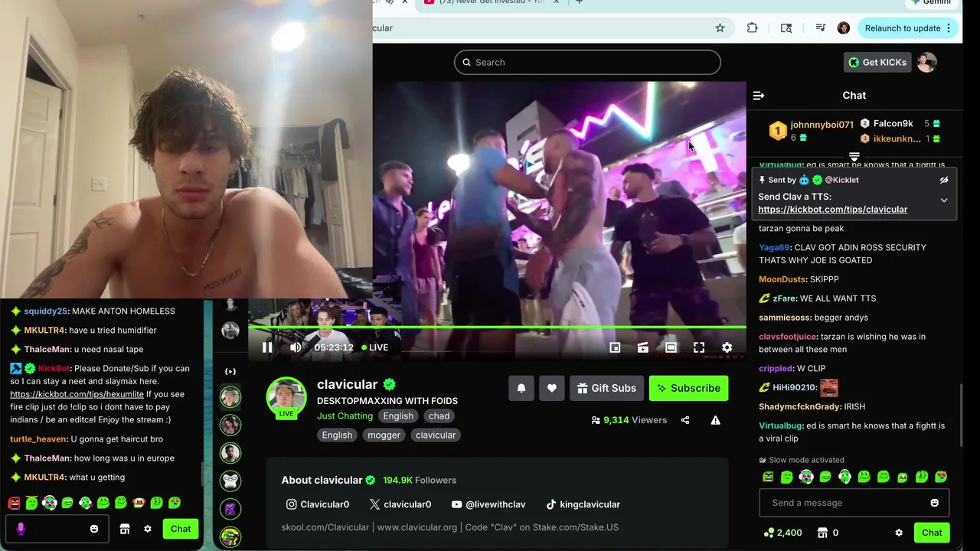Screen dimensions: 980x551
Task: Click the video progress bar
Action: [497, 328]
